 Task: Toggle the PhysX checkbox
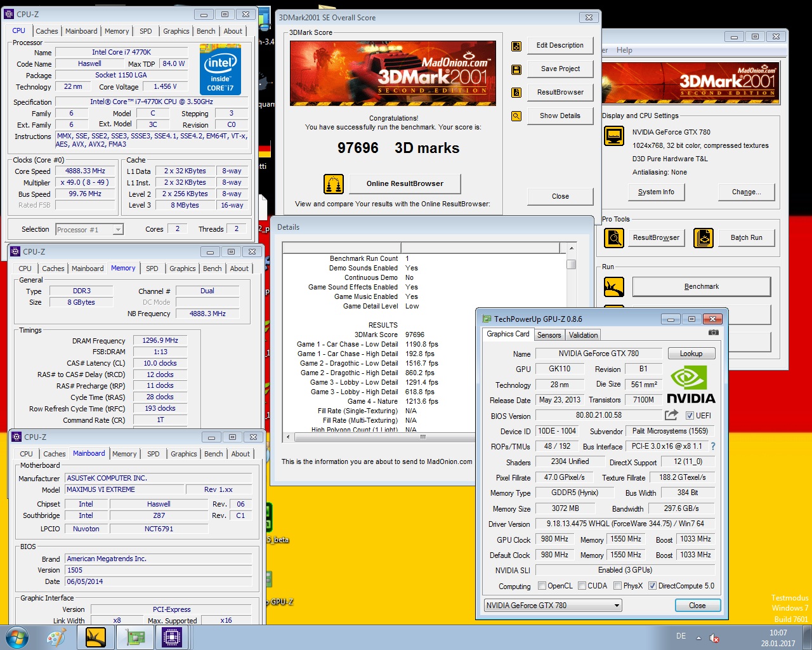coord(617,586)
